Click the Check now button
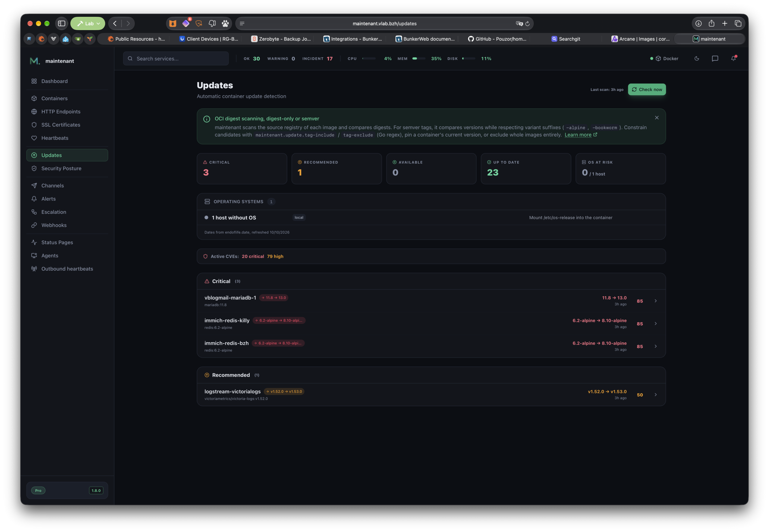The height and width of the screenshot is (532, 769). (x=647, y=89)
